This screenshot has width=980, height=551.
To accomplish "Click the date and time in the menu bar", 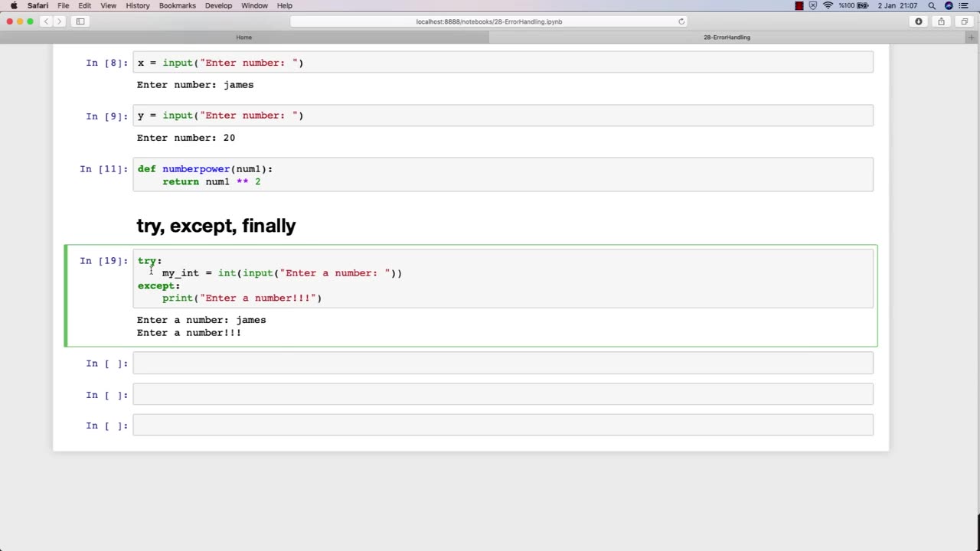I will click(x=897, y=5).
